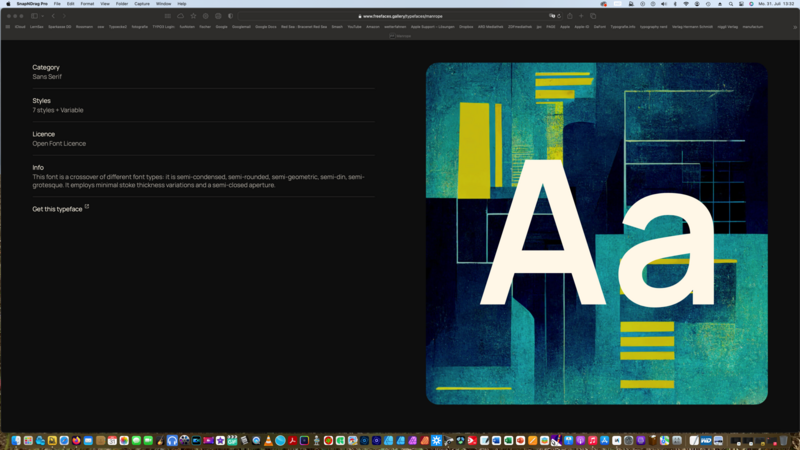Click the Aa typeface preview image
The width and height of the screenshot is (800, 450).
tap(596, 234)
